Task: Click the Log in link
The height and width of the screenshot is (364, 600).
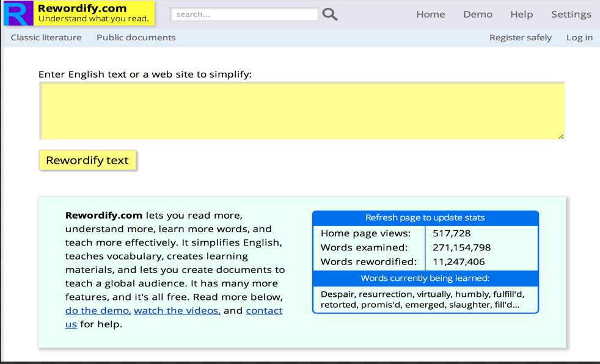Action: (x=579, y=37)
